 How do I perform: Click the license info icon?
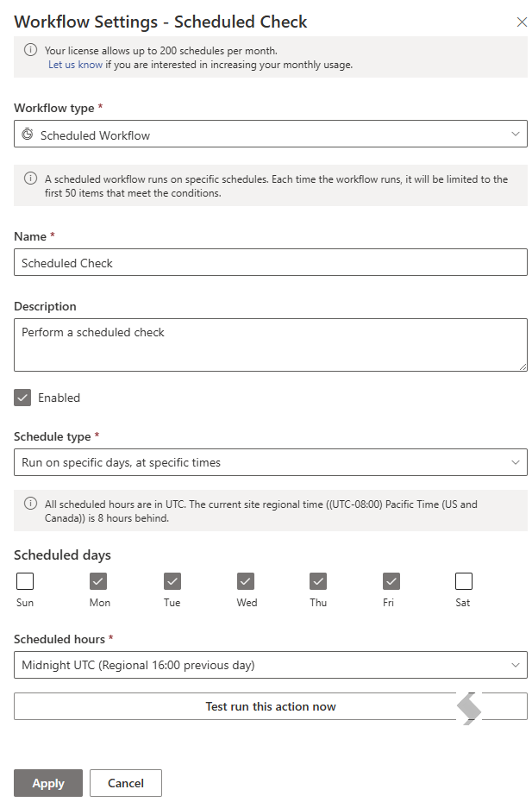(31, 50)
